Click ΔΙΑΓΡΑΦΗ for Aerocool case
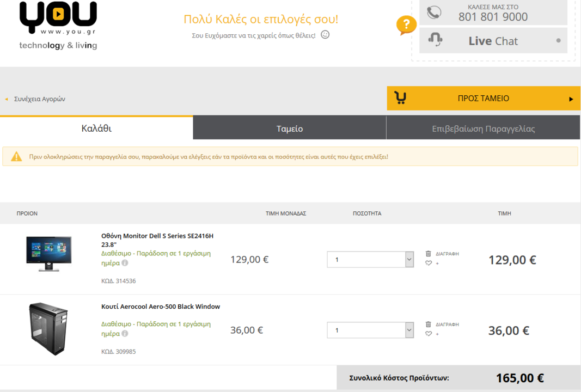The width and height of the screenshot is (581, 392). 447,324
